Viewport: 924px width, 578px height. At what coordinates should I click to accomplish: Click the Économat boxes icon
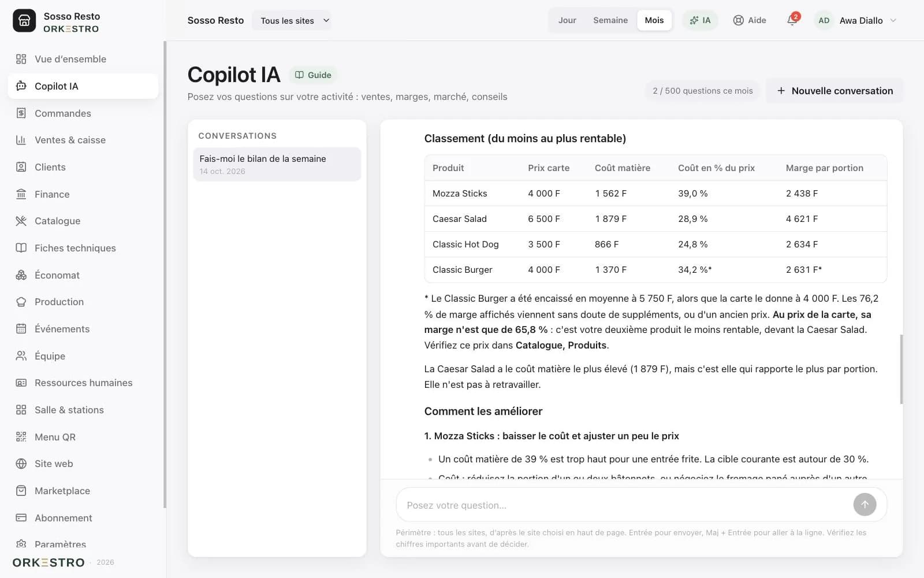(x=21, y=275)
